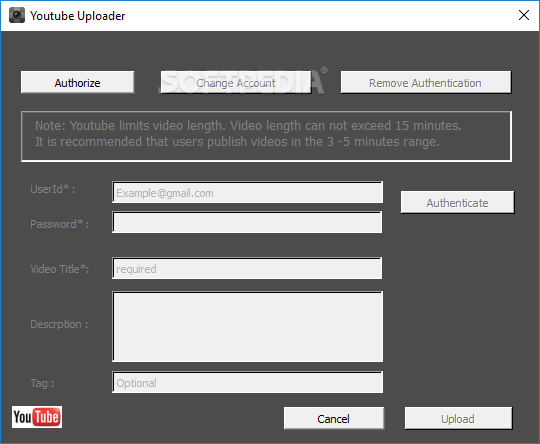Focus the Password input field
Viewport: 540px width, 444px height.
coord(247,222)
